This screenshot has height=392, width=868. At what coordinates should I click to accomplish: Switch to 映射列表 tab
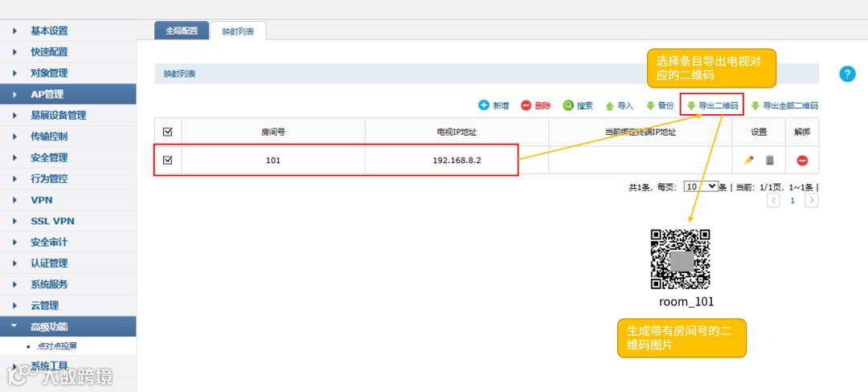tap(238, 31)
